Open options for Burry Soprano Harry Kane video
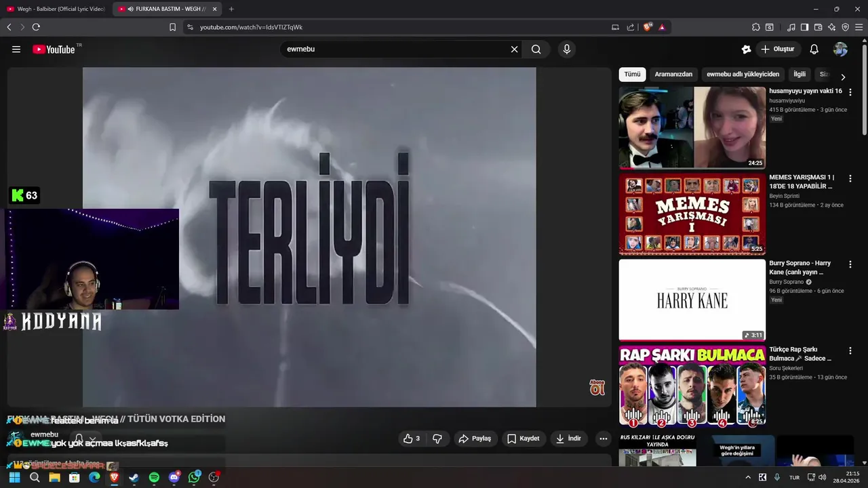 click(850, 264)
